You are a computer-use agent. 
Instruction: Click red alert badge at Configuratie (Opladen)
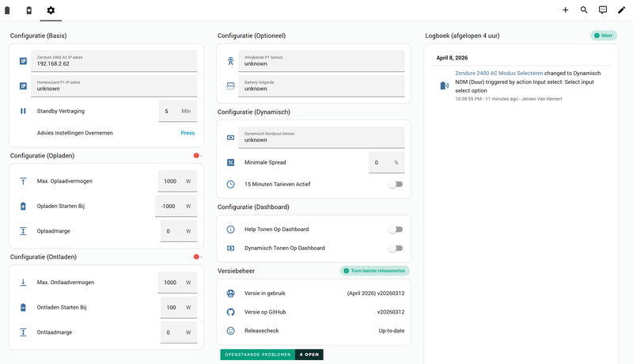(196, 155)
